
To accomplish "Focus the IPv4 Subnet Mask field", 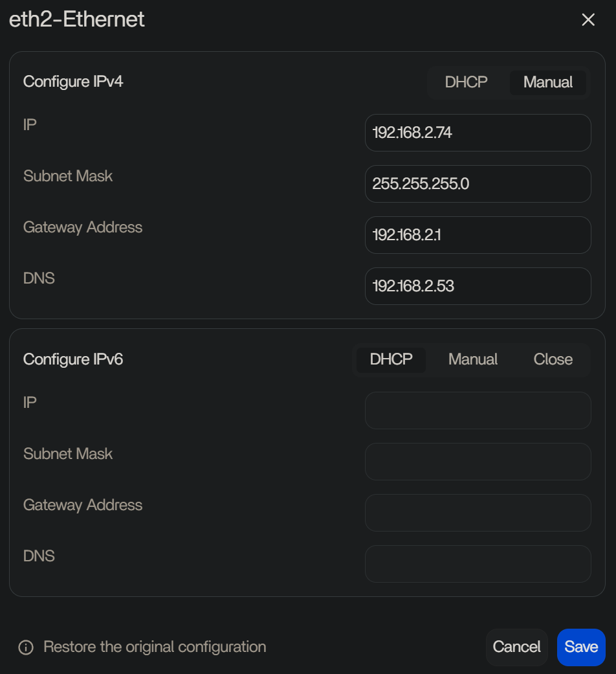I will point(478,184).
